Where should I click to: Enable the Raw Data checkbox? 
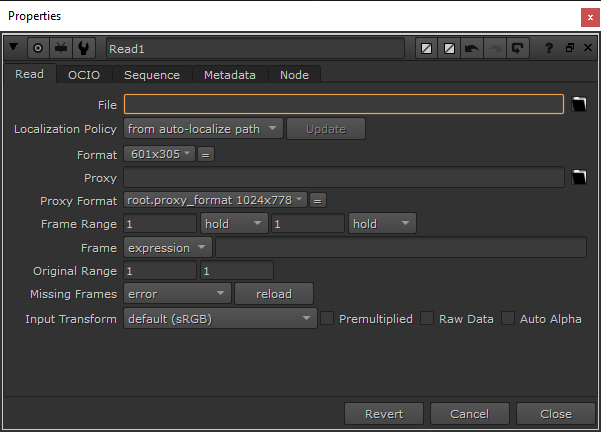point(427,318)
